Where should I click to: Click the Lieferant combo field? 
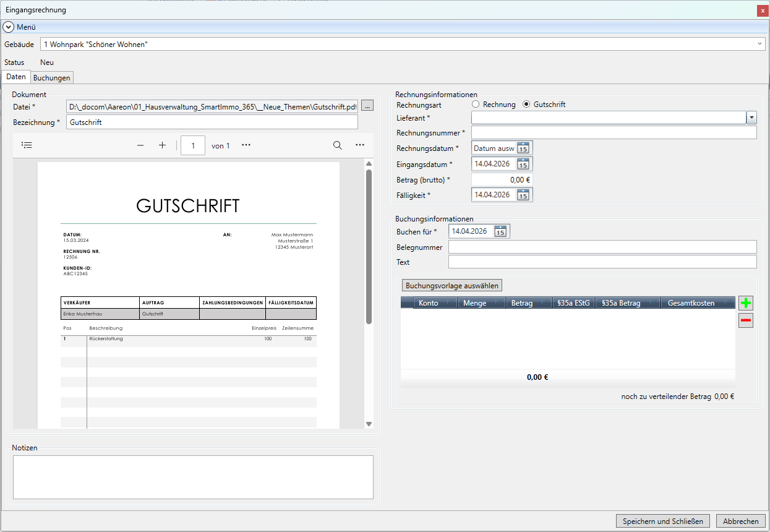tap(609, 118)
